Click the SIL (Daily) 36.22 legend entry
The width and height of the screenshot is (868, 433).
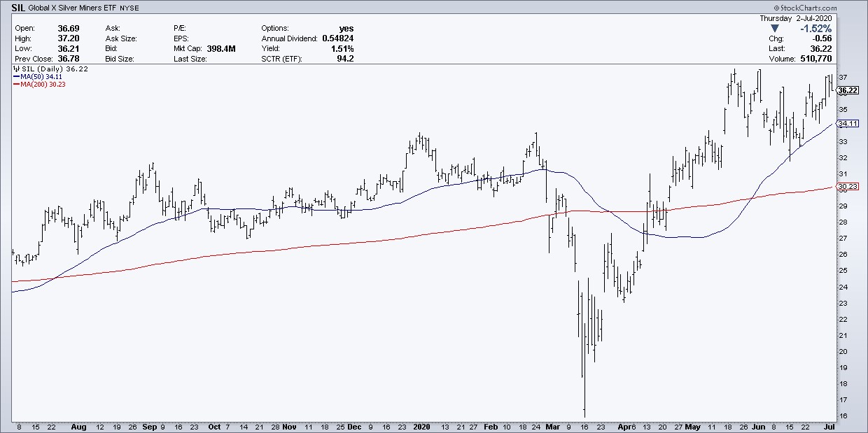tap(52, 70)
